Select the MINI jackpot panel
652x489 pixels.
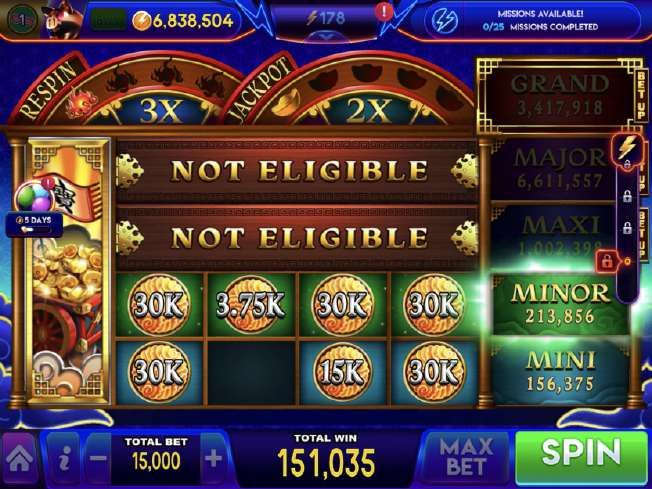click(x=560, y=371)
